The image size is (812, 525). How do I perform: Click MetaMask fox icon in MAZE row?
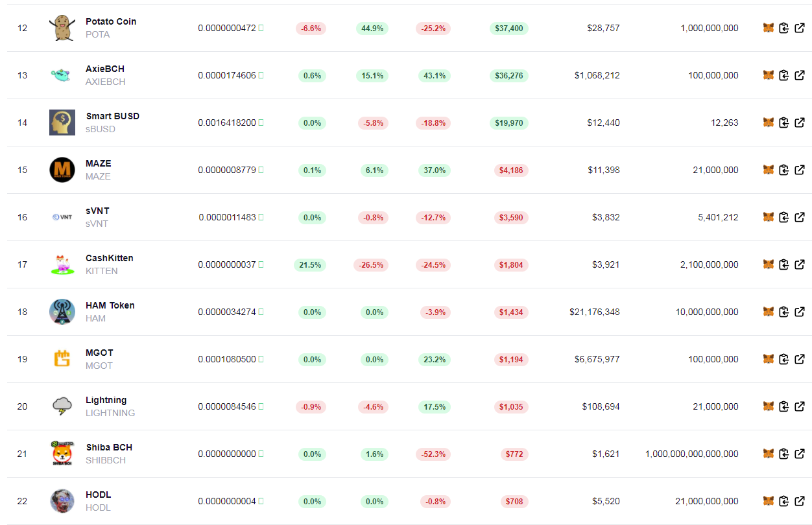(769, 170)
